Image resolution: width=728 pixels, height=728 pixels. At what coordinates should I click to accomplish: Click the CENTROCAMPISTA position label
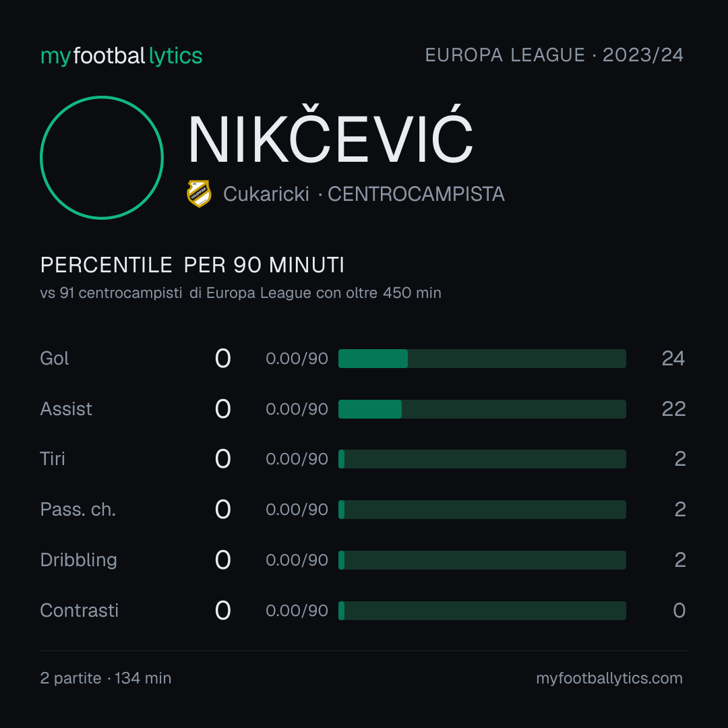tap(416, 194)
